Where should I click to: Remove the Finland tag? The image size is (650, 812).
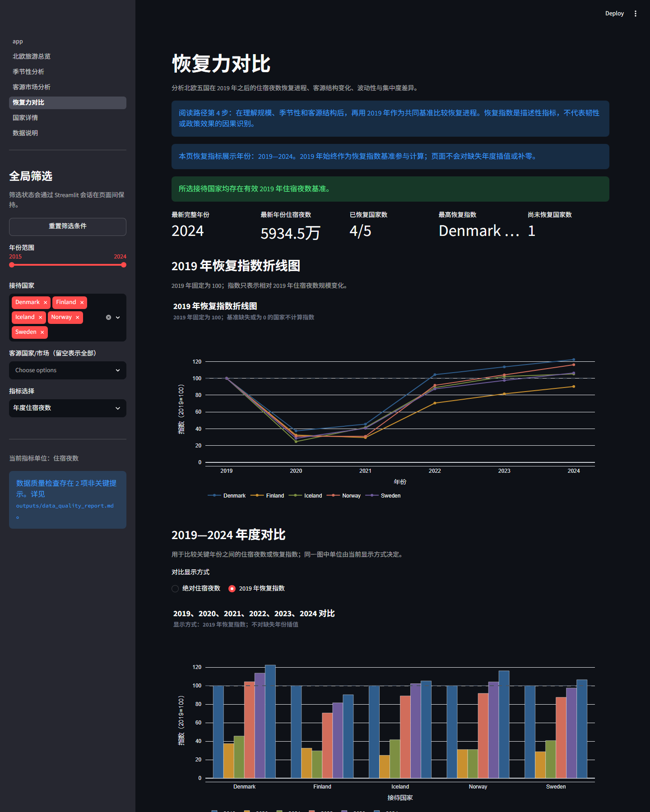(82, 303)
